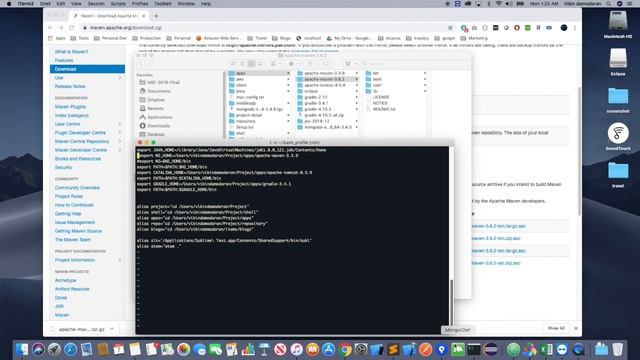This screenshot has height=360, width=640.
Task: Expand apache-tomcat-8.5.9 folder arrow in Finder
Action: pos(356,85)
